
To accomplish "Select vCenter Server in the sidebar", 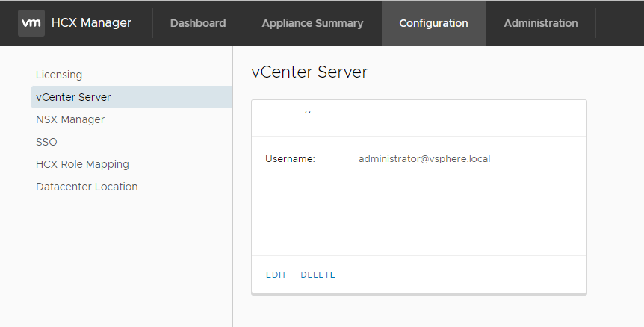I will click(73, 97).
